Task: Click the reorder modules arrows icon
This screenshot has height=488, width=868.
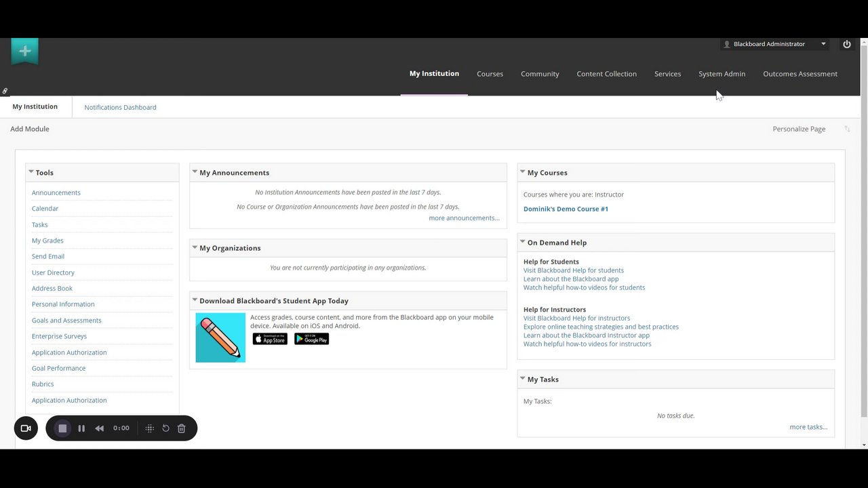Action: (x=847, y=129)
